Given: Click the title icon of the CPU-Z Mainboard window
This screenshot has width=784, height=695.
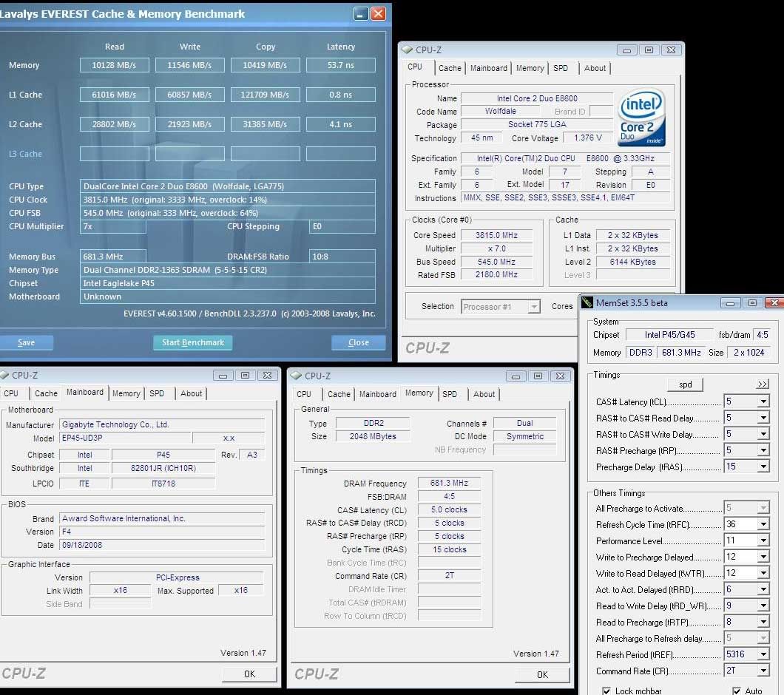Looking at the screenshot, I should tap(5, 375).
